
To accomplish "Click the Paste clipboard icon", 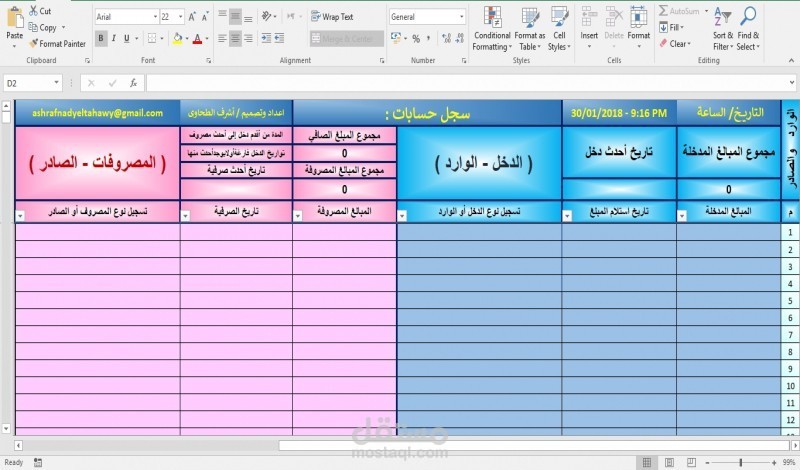I will (15, 18).
